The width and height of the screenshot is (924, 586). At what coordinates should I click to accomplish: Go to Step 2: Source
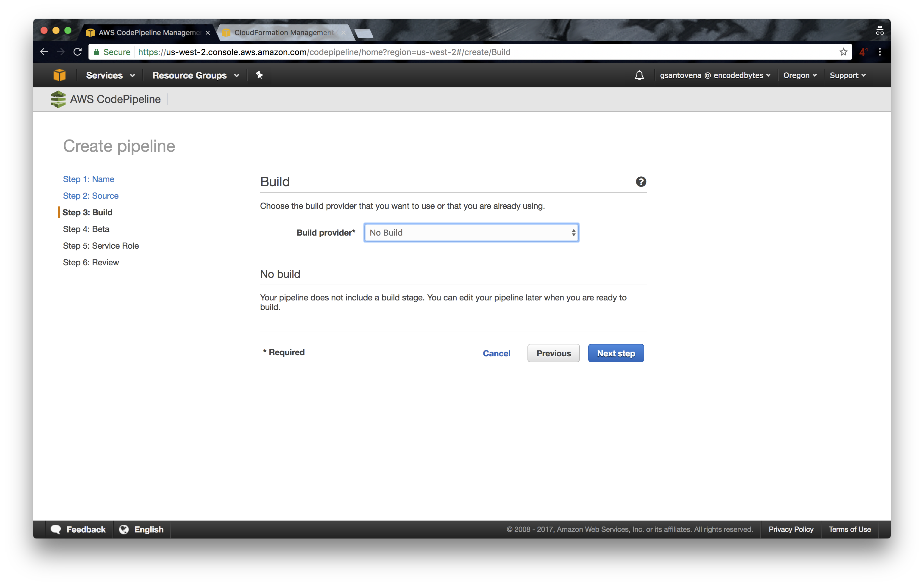click(x=90, y=196)
